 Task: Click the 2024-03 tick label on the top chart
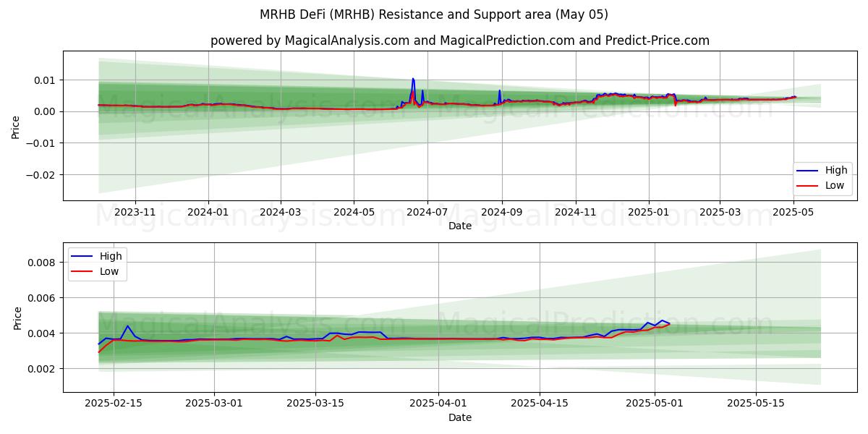click(281, 211)
